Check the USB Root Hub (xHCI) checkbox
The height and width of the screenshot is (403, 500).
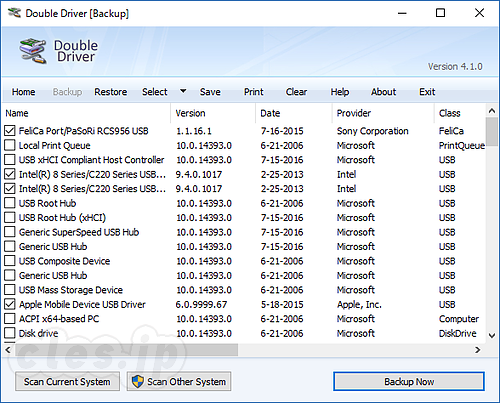(x=10, y=217)
